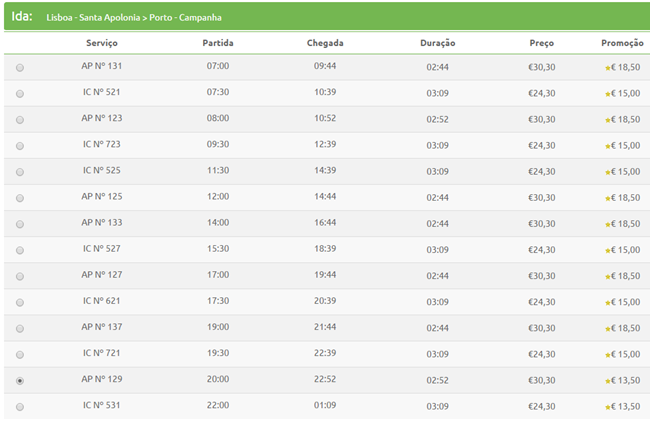The width and height of the screenshot is (650, 422).
Task: Click the 14:39 arrival time
Action: (325, 170)
